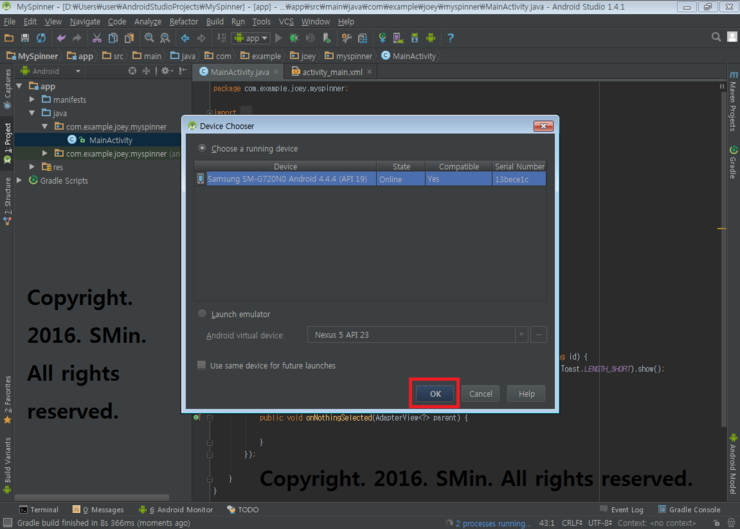740x529 pixels.
Task: Open the Android Monitor tool window
Action: tap(176, 510)
